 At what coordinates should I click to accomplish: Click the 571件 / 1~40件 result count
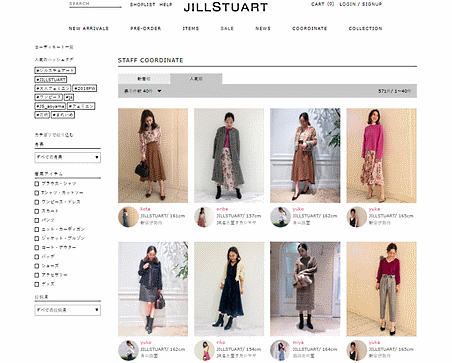[395, 91]
